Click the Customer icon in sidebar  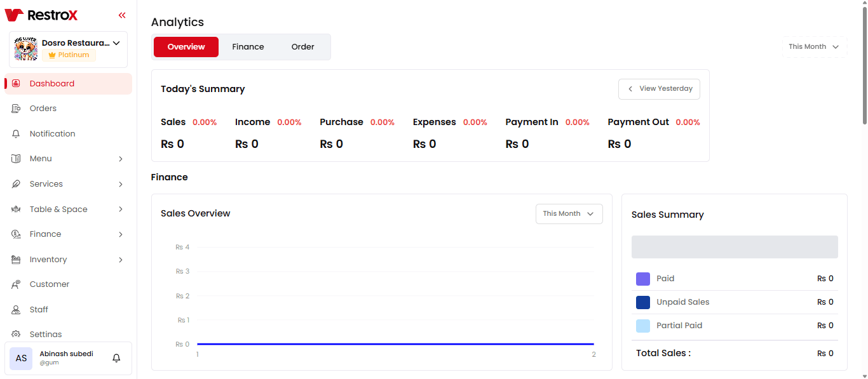tap(17, 284)
